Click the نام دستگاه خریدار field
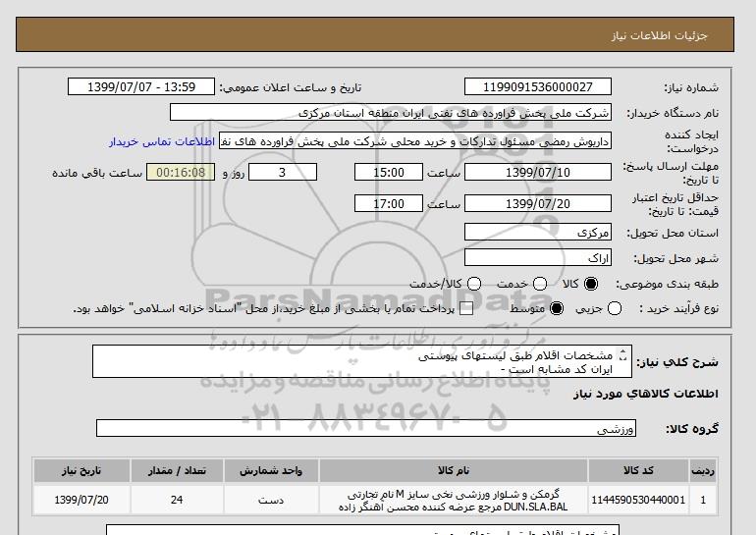756x535 pixels. point(391,112)
